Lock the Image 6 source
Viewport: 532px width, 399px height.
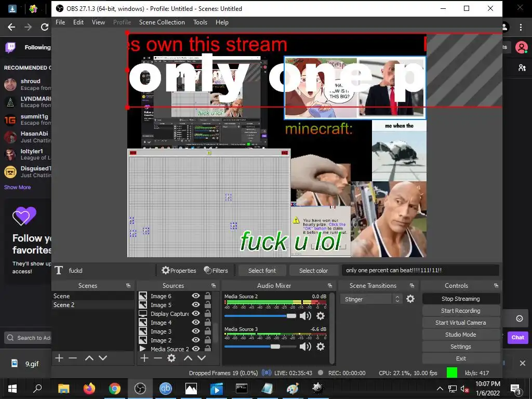pos(208,296)
